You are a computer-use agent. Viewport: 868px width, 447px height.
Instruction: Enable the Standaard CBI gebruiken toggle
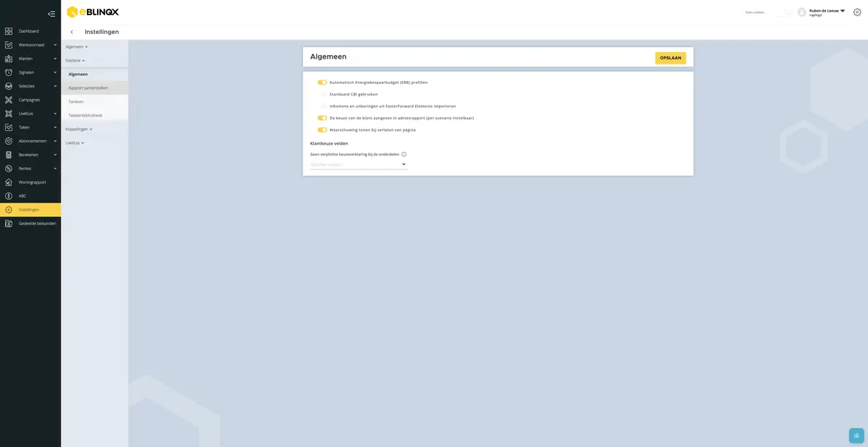tap(322, 94)
